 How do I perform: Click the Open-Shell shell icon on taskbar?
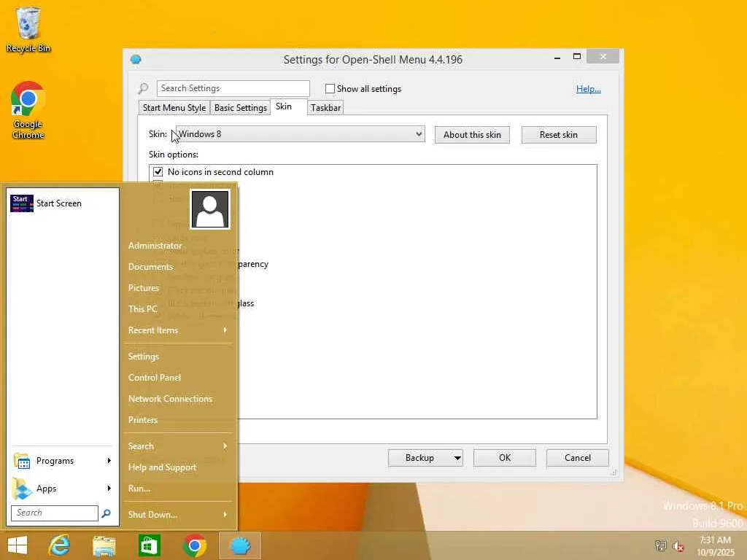click(240, 545)
